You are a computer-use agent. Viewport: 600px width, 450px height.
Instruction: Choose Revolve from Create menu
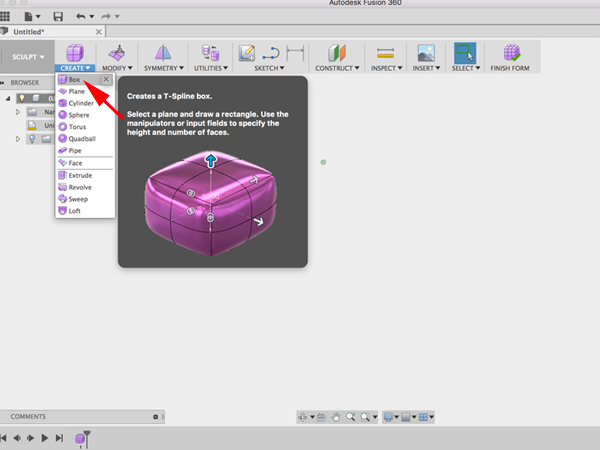85,187
